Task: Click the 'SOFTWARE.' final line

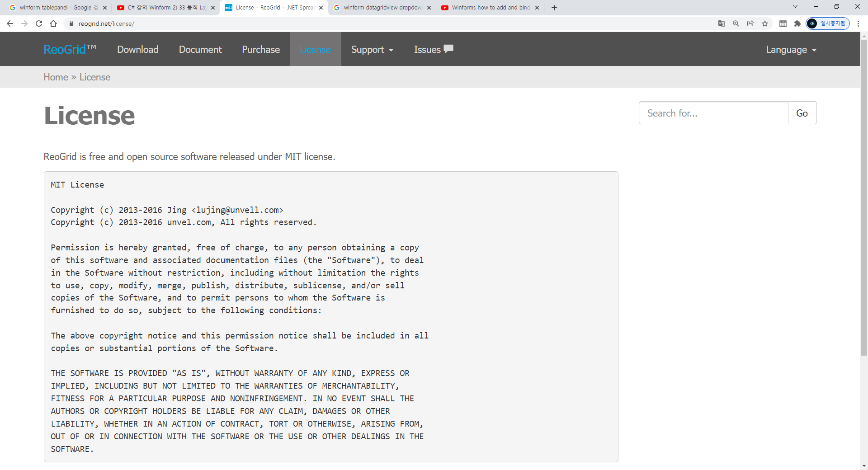Action: pos(72,449)
